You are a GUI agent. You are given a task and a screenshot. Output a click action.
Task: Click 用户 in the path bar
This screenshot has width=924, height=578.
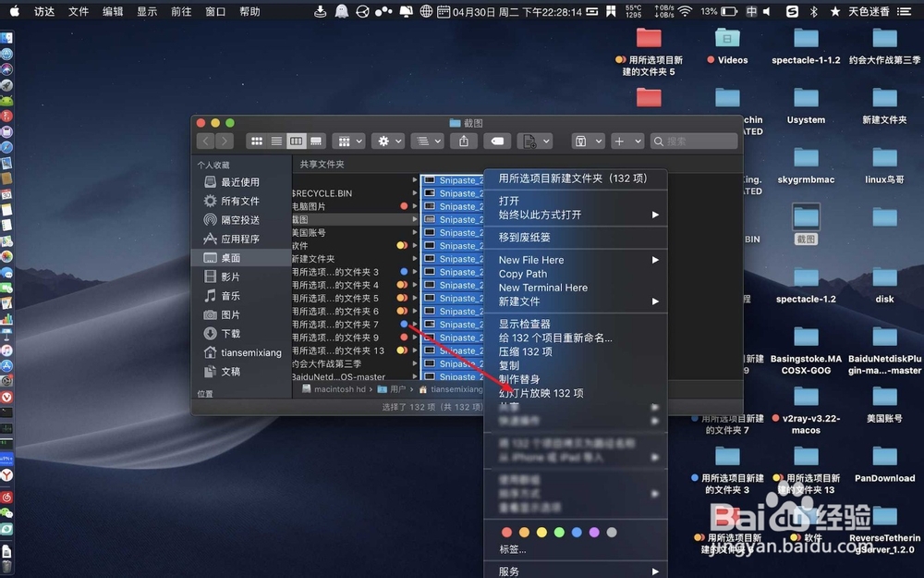tap(392, 389)
